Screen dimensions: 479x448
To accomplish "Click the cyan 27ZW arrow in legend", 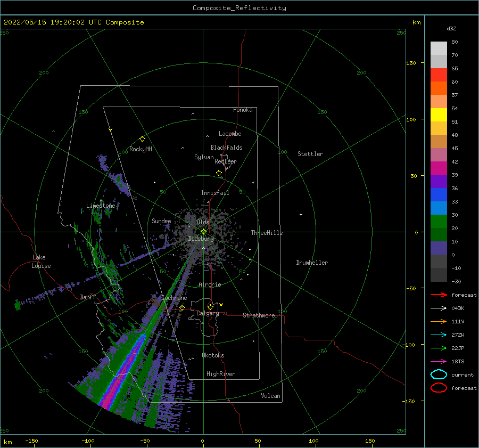I will click(439, 335).
